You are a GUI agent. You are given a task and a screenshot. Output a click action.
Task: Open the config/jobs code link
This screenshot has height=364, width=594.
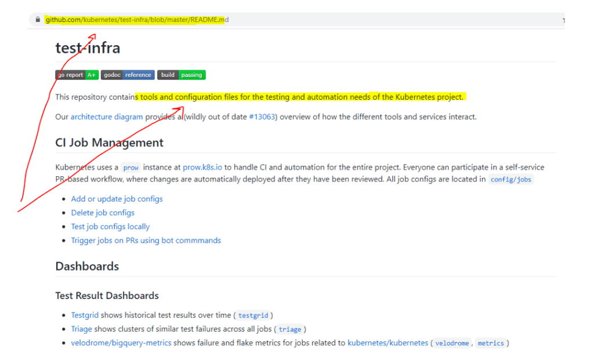510,180
